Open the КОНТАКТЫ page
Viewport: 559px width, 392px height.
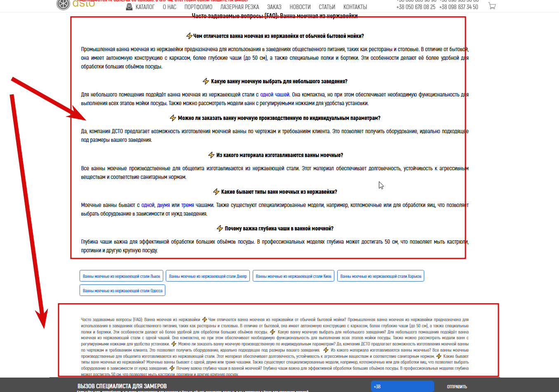355,7
